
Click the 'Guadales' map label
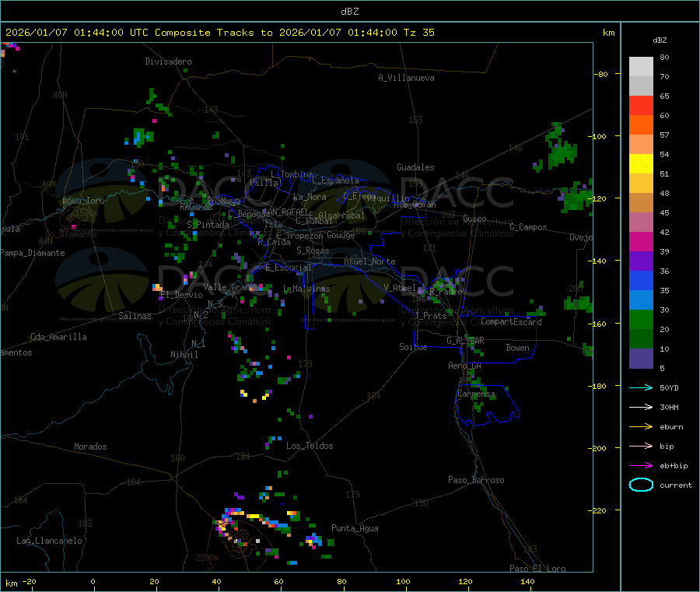point(415,167)
